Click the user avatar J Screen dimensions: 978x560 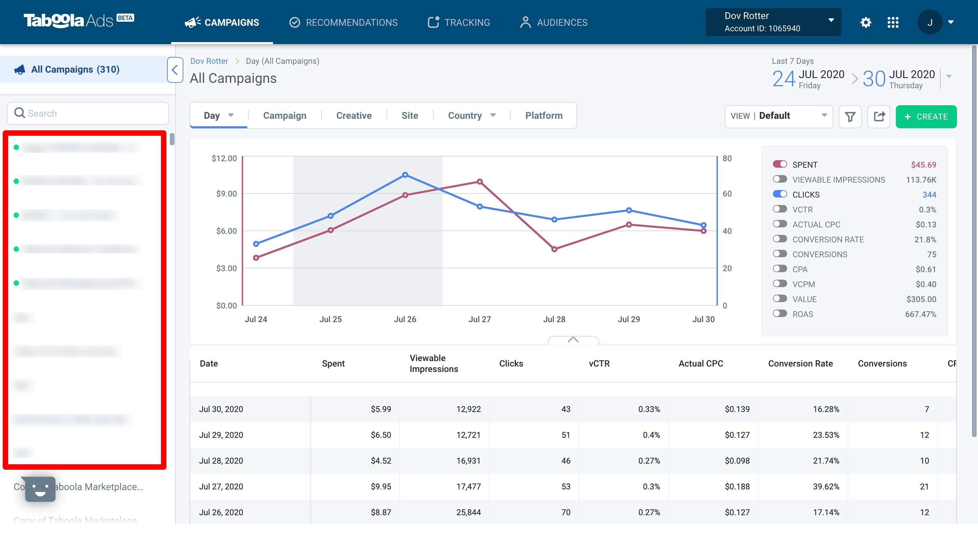click(x=929, y=22)
